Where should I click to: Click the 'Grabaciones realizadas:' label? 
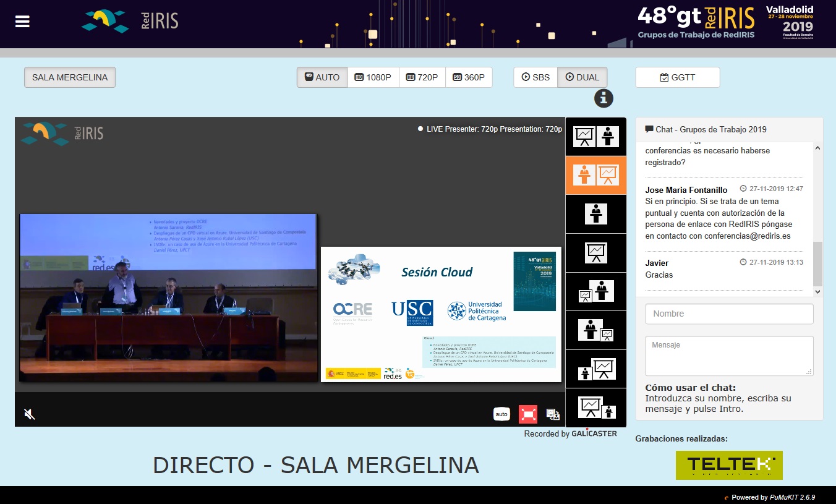click(x=681, y=439)
